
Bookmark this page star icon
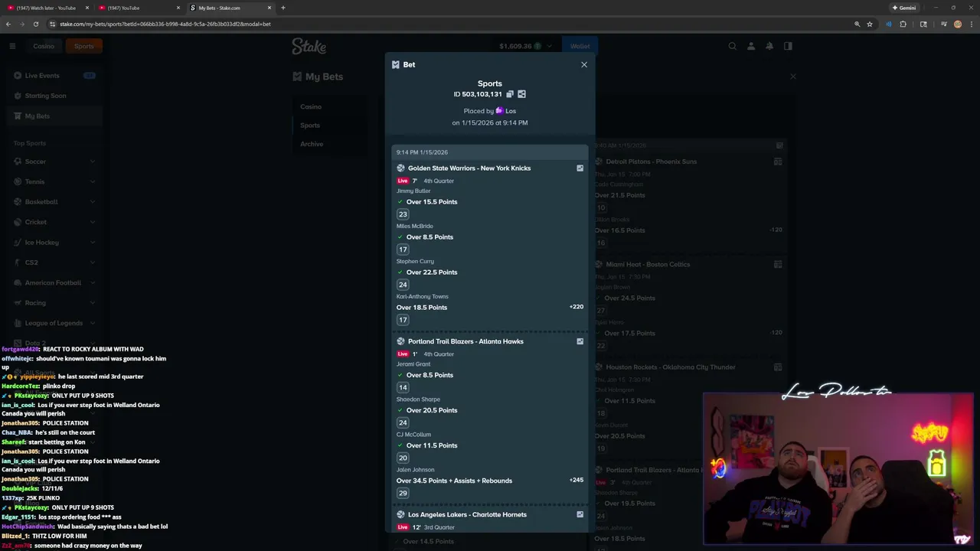click(x=870, y=24)
